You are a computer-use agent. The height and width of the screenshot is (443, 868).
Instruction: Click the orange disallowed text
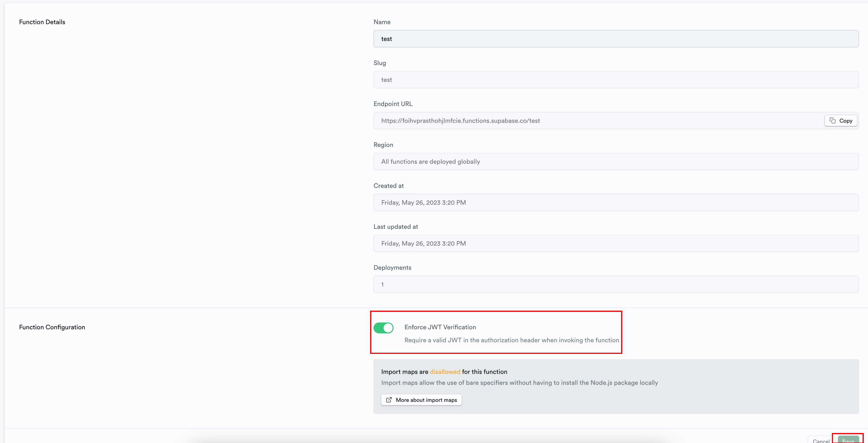[x=445, y=372]
